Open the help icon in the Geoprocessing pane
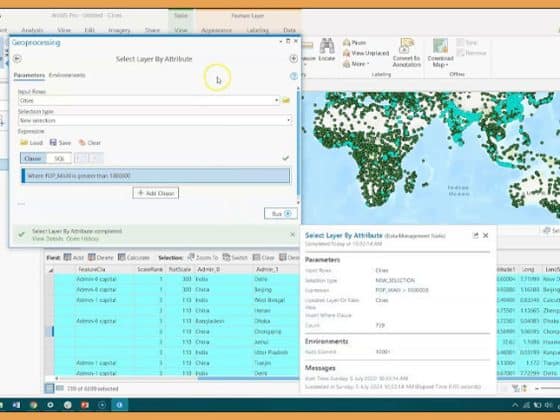 pyautogui.click(x=294, y=76)
